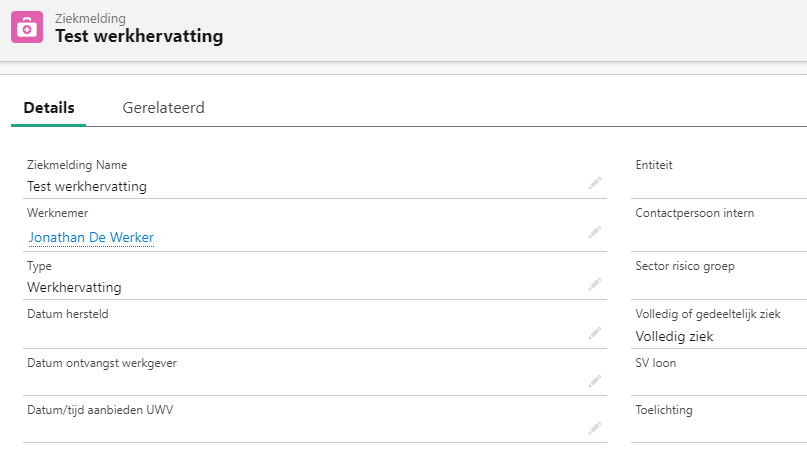Image resolution: width=807 pixels, height=450 pixels.
Task: Edit Type using its pencil icon
Action: tap(595, 284)
